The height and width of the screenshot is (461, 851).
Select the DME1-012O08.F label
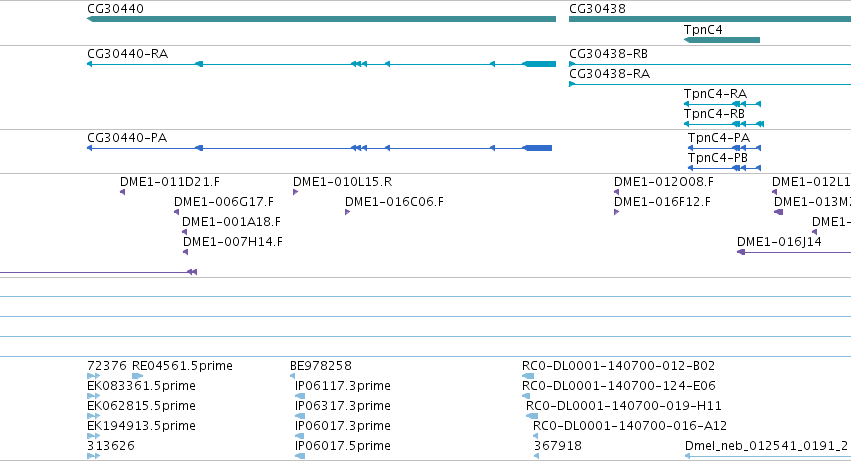664,182
